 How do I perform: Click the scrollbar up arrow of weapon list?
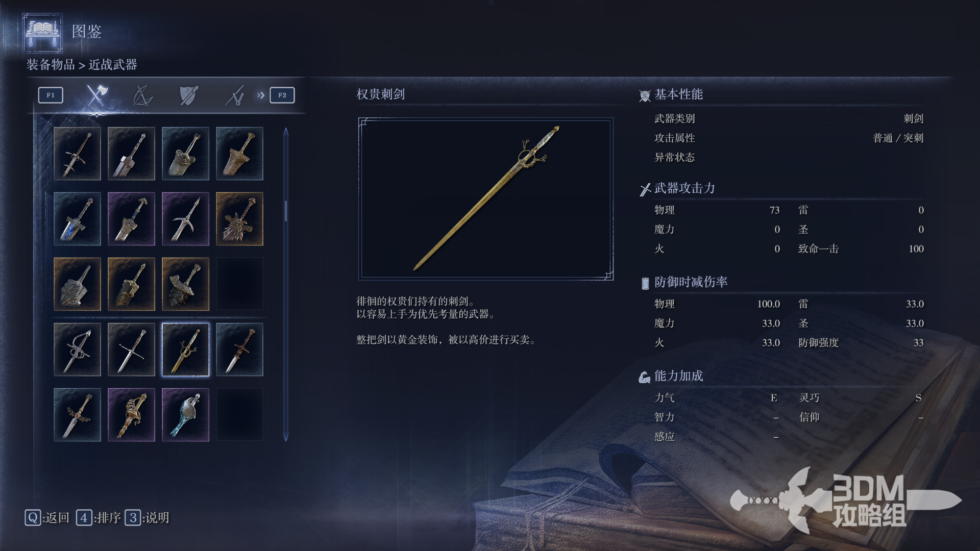pyautogui.click(x=286, y=132)
